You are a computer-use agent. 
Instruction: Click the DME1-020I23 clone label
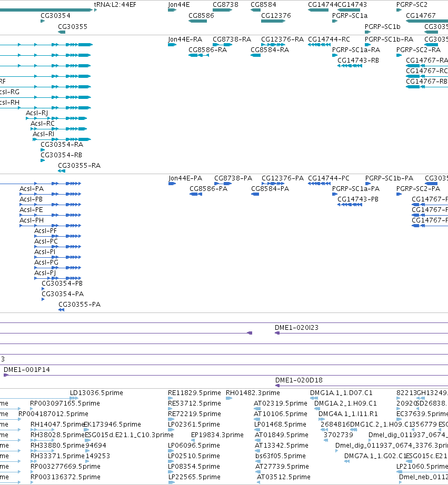point(296,328)
